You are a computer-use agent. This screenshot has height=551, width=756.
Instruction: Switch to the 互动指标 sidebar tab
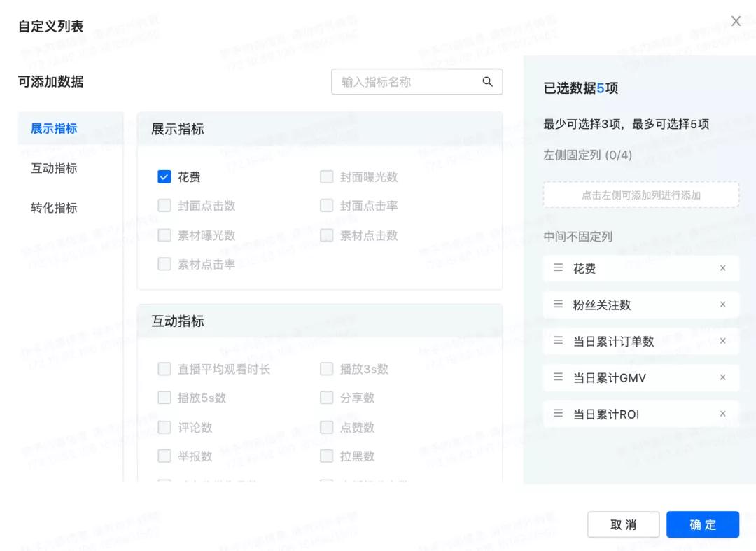[54, 168]
